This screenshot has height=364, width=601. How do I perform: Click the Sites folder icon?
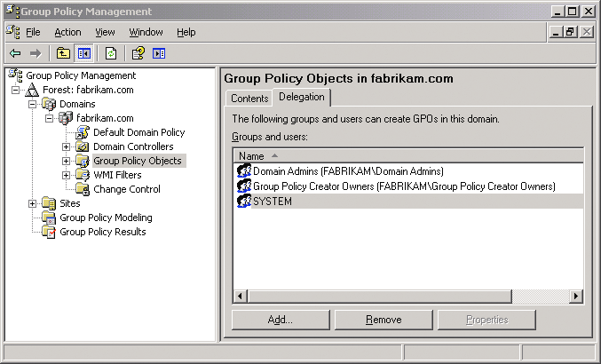click(x=49, y=203)
